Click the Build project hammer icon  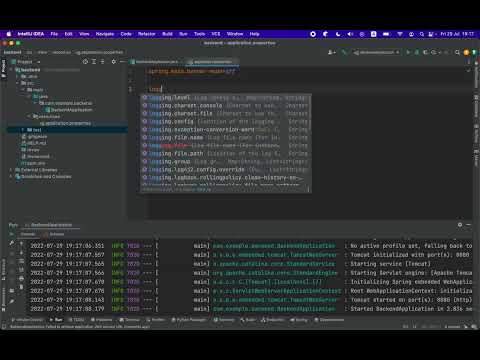(344, 52)
